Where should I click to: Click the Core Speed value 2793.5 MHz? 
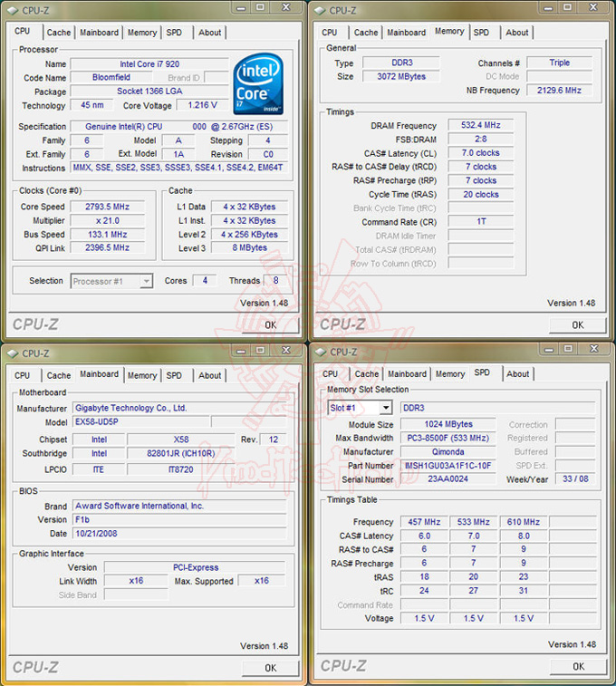coord(107,207)
